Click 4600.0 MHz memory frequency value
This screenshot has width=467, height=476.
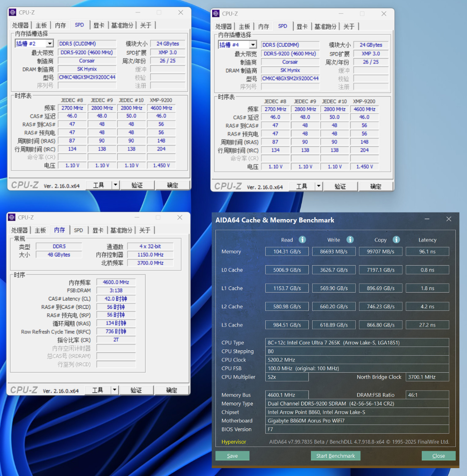click(116, 282)
